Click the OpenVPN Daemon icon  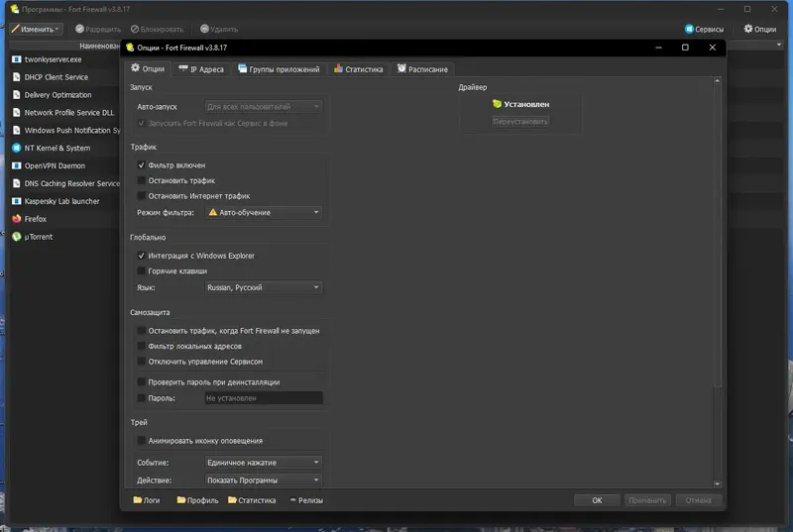(x=16, y=165)
